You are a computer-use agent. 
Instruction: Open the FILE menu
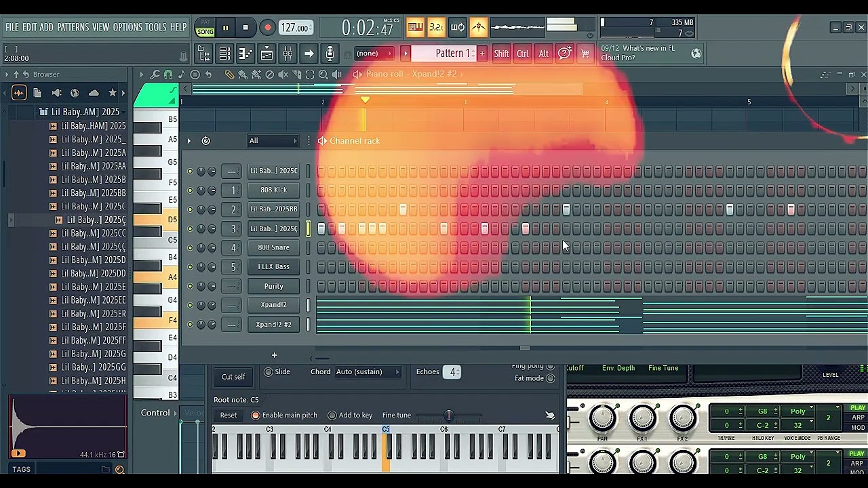pyautogui.click(x=12, y=27)
